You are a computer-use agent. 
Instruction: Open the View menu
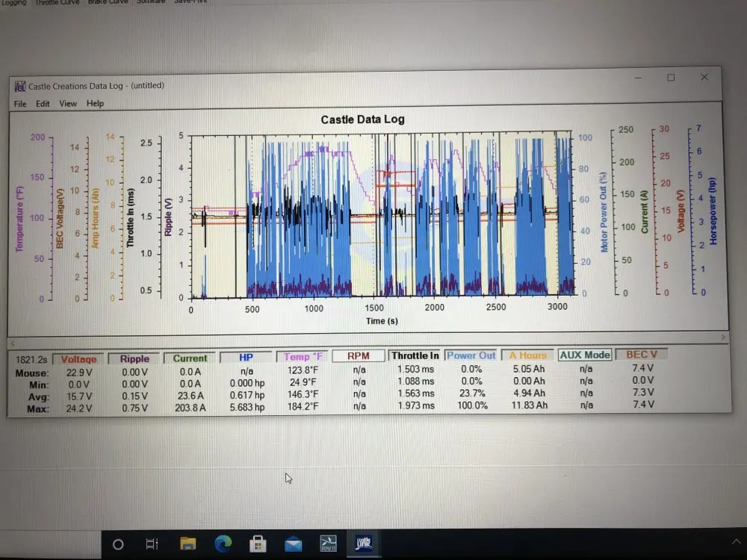(x=68, y=103)
